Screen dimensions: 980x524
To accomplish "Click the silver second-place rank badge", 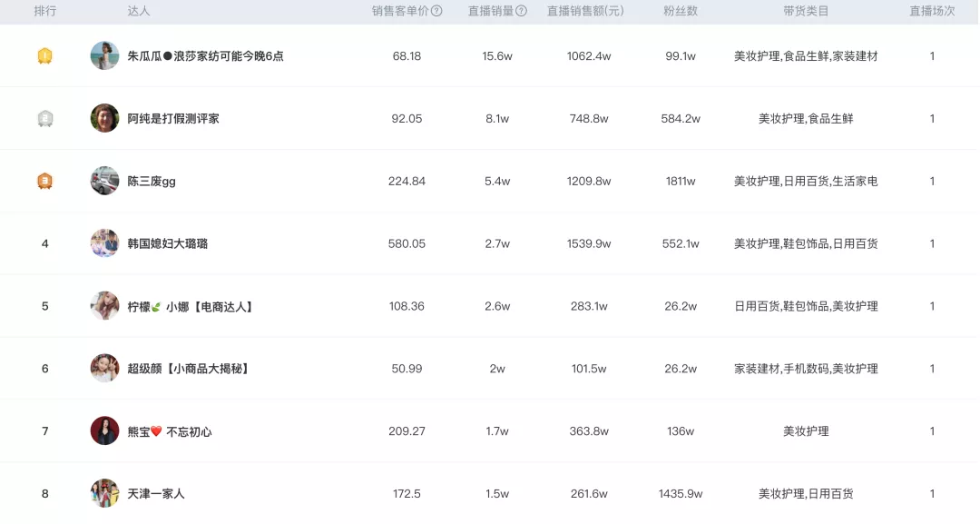I will pyautogui.click(x=45, y=119).
